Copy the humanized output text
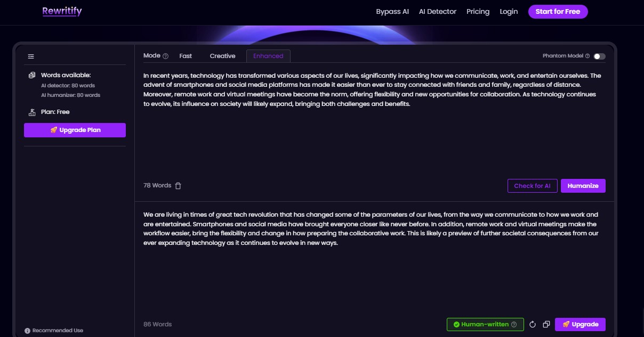The image size is (644, 337). 546,324
